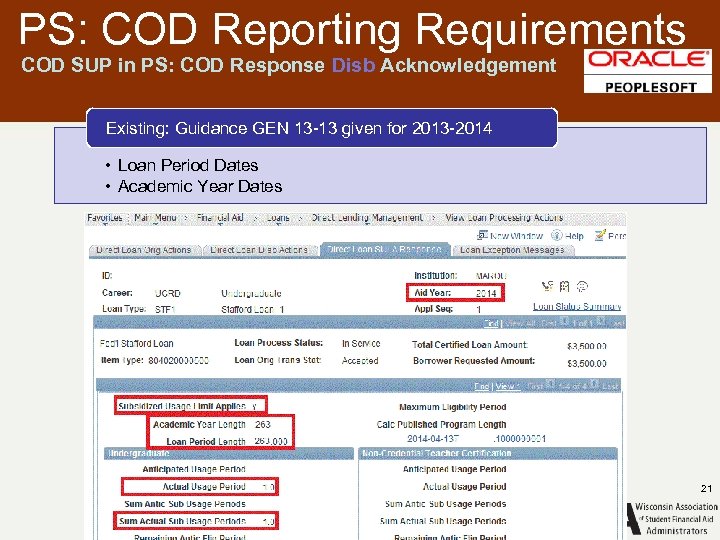
Task: Show previous row in the top loan header bar
Action: click(x=563, y=322)
